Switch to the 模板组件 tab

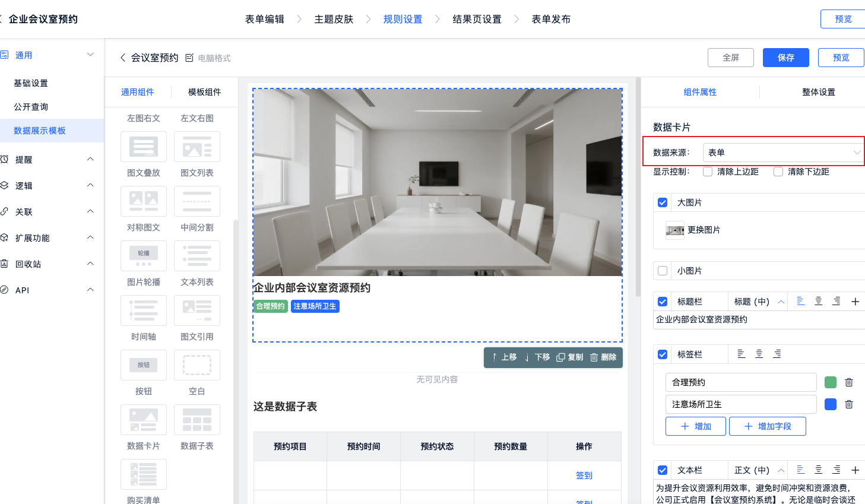(204, 92)
